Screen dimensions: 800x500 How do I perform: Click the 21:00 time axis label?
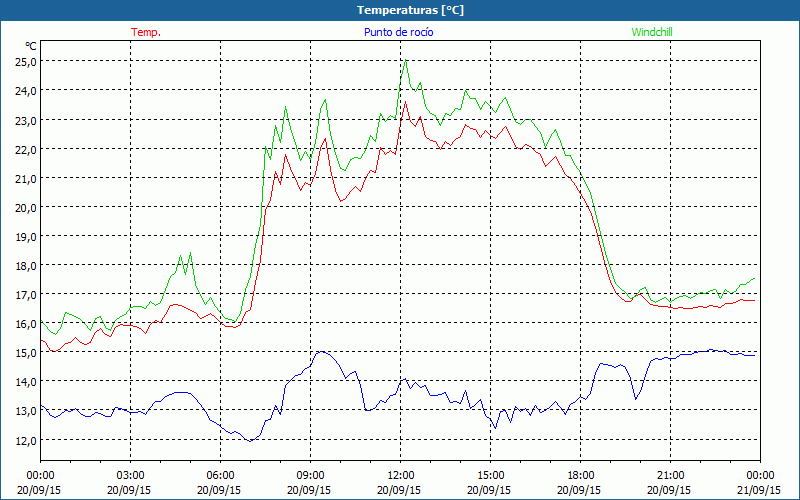(x=670, y=476)
